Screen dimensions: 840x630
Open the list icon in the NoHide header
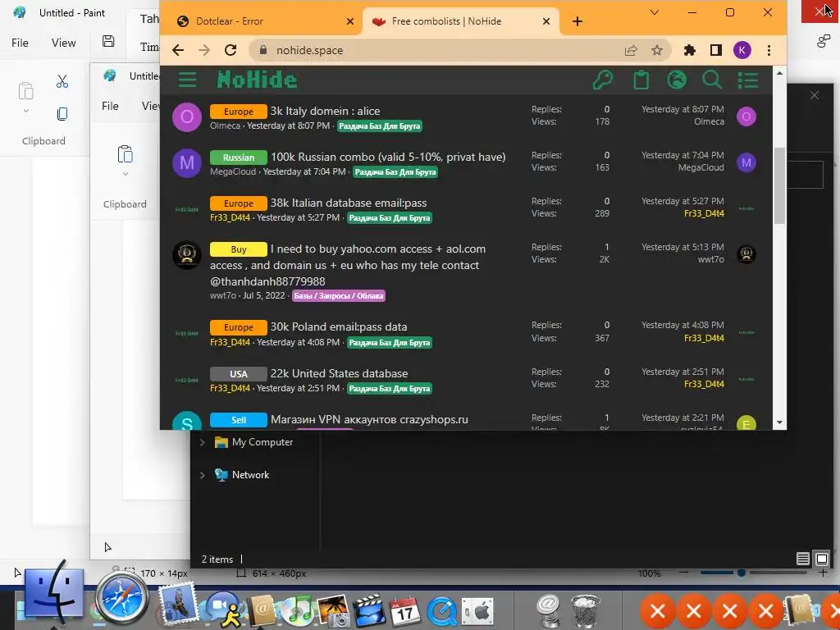[748, 80]
